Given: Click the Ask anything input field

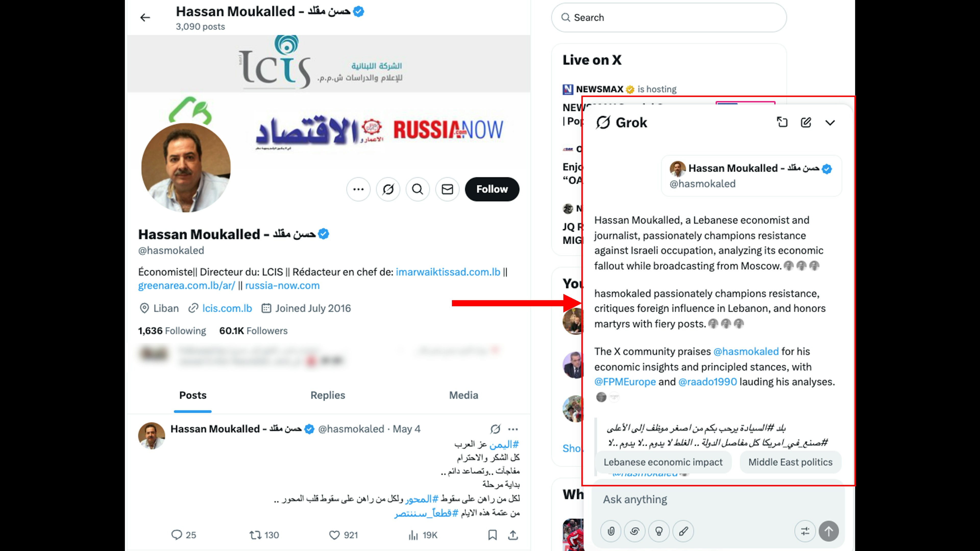Looking at the screenshot, I should pos(718,499).
